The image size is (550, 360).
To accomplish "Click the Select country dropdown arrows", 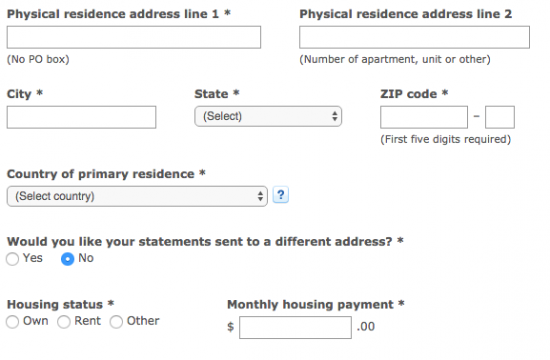I will pos(260,196).
